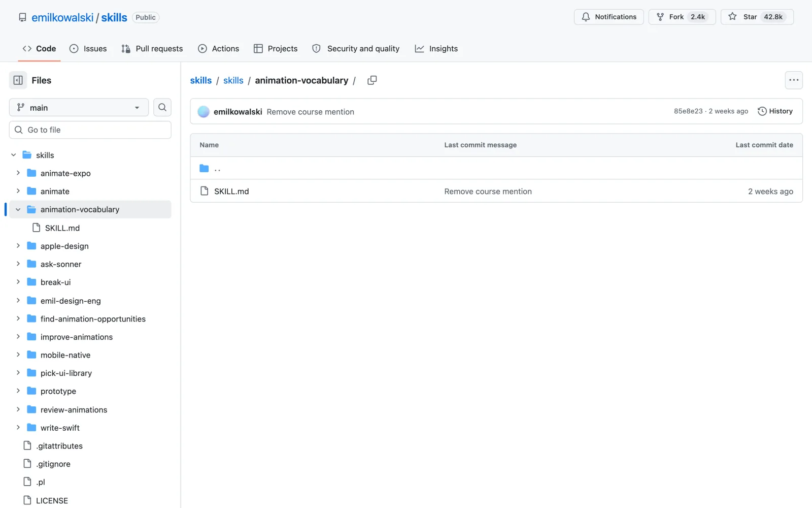
Task: Click the root skills folder icon in the tree
Action: tap(27, 155)
